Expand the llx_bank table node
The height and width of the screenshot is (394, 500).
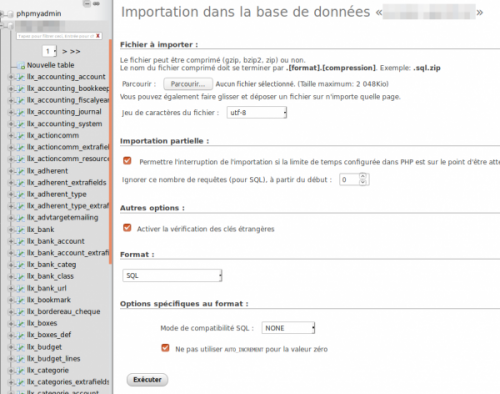tap(11, 230)
